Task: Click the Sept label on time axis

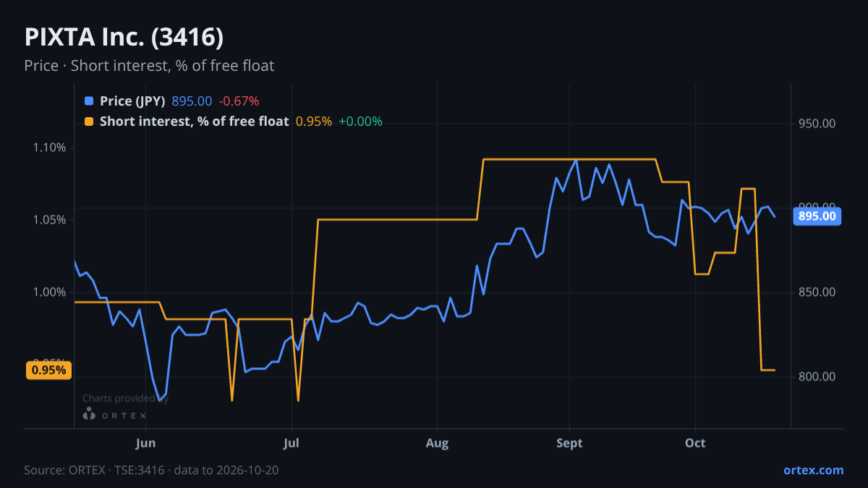Action: (x=570, y=442)
